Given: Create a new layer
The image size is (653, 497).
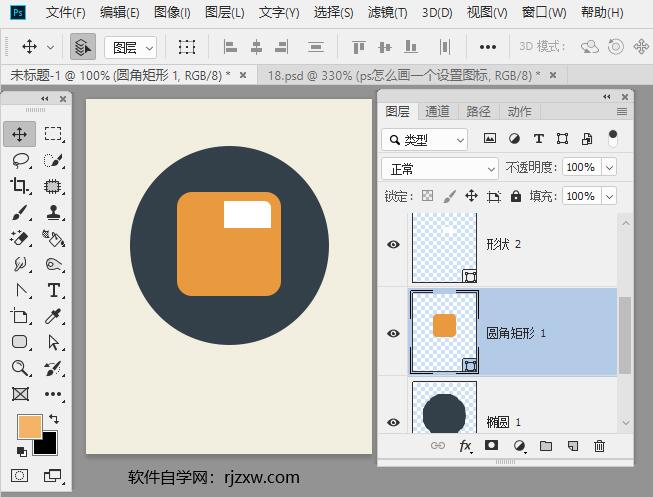Looking at the screenshot, I should tap(573, 446).
